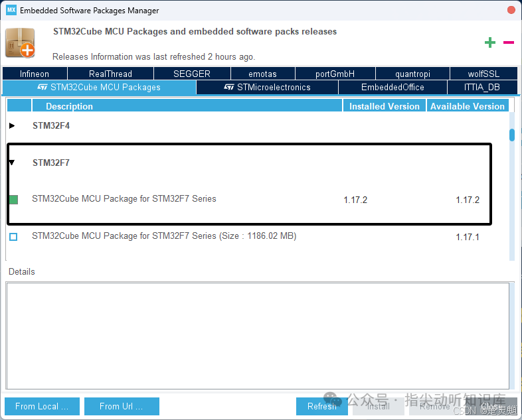Select the EmbeddedOffice tab

(393, 87)
